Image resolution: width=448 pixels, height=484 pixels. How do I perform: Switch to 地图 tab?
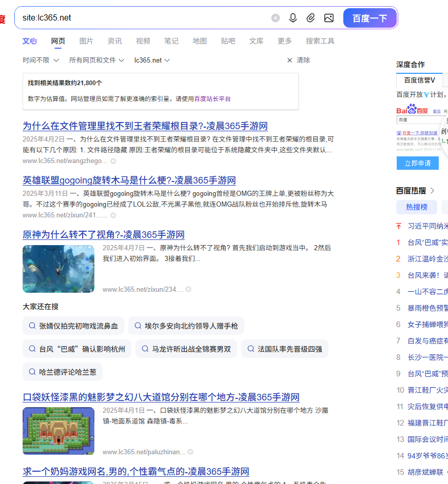(x=200, y=41)
